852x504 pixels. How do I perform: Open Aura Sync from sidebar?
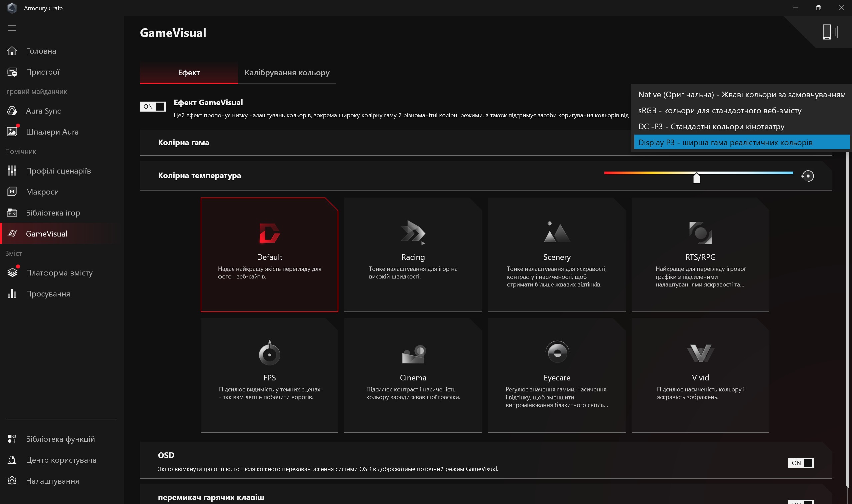point(43,111)
